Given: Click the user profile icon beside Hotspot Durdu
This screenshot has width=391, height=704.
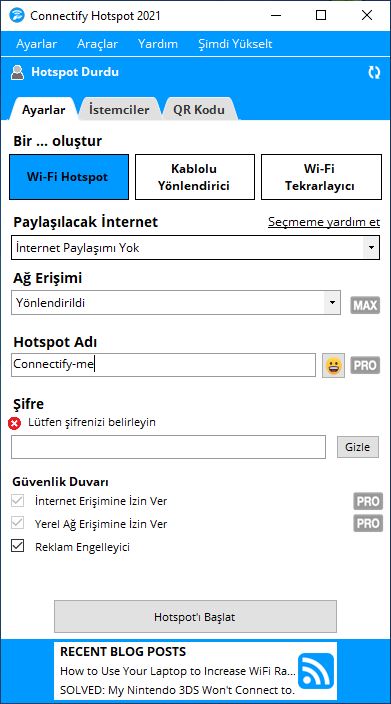Looking at the screenshot, I should point(18,73).
